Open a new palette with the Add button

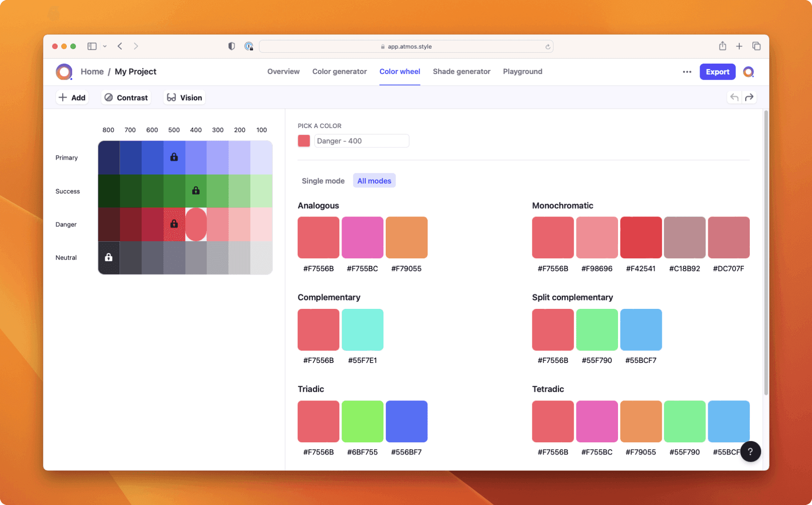(72, 97)
